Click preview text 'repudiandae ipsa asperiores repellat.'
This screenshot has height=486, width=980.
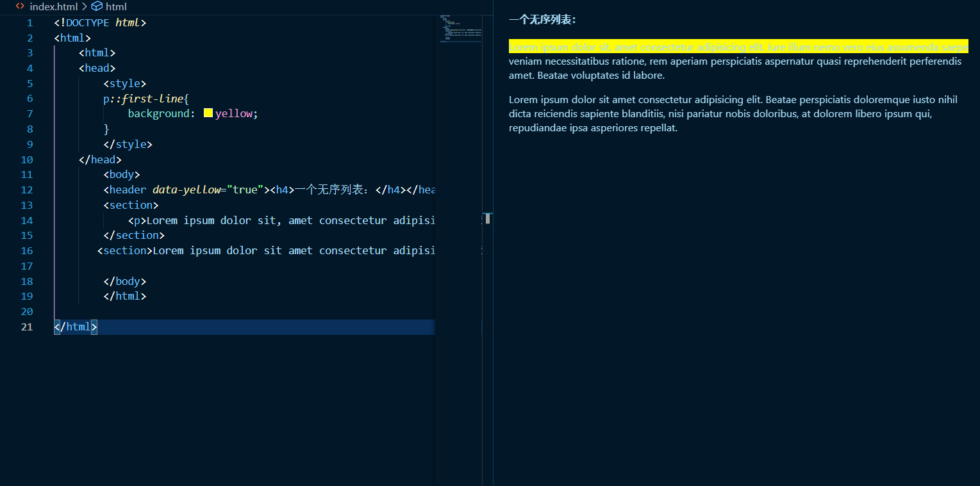pos(594,128)
